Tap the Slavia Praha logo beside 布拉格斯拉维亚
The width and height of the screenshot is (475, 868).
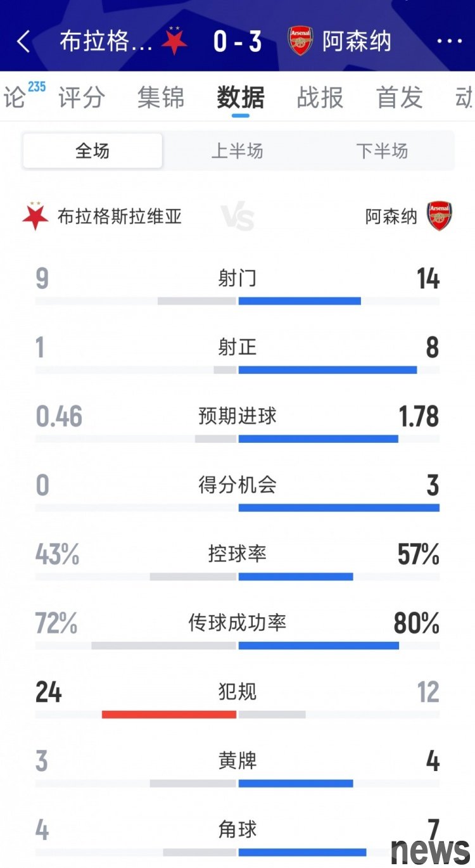click(x=35, y=217)
